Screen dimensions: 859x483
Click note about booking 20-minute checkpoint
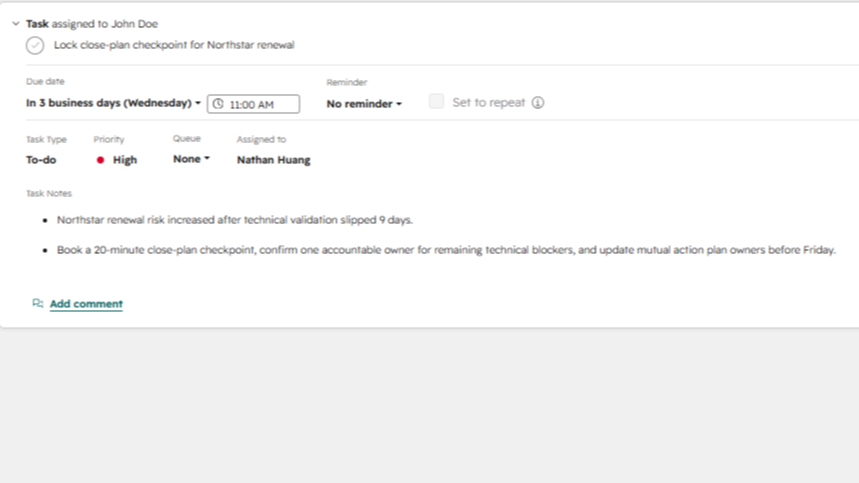coord(446,250)
